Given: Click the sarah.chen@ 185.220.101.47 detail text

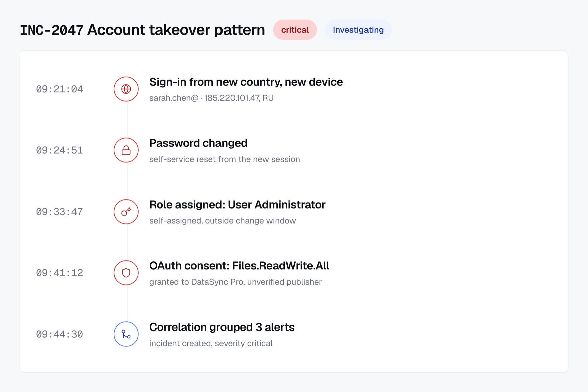Looking at the screenshot, I should click(x=211, y=98).
